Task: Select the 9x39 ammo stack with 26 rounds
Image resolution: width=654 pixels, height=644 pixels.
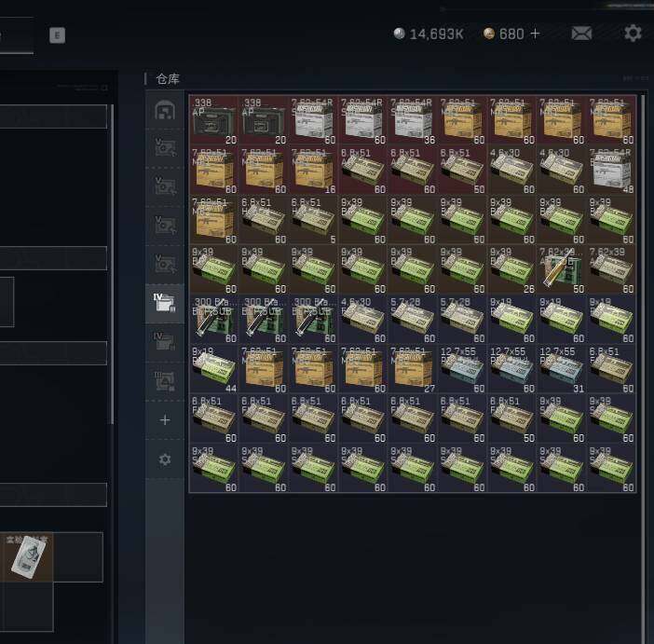Action: (x=511, y=269)
